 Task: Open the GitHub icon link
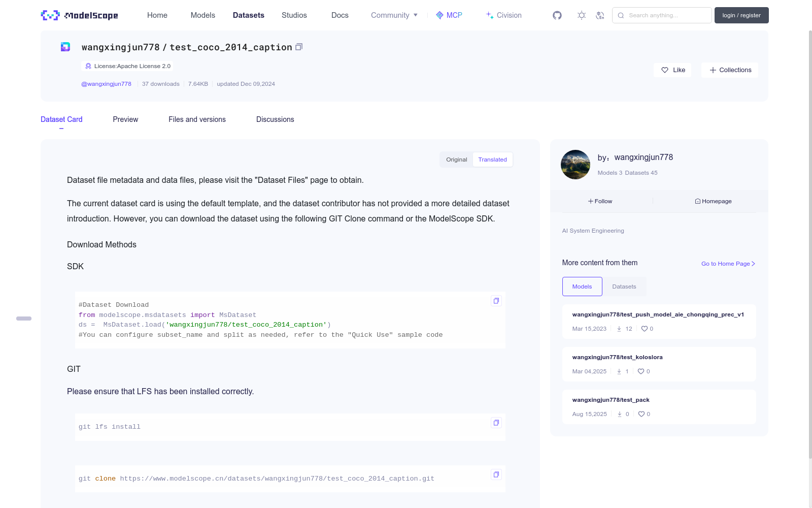pyautogui.click(x=557, y=15)
